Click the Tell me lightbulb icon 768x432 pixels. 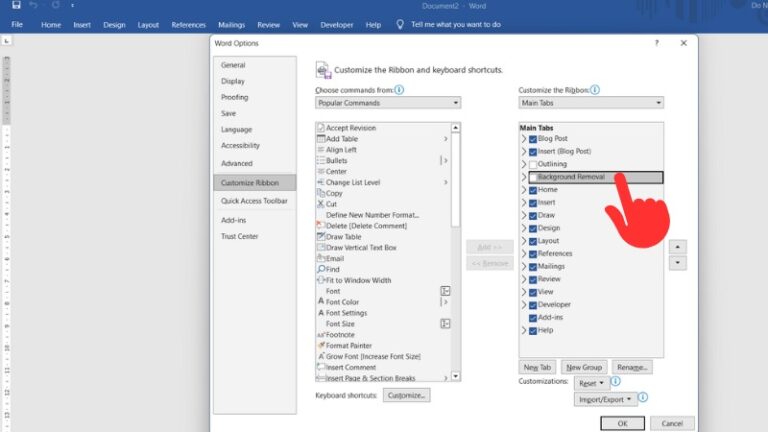click(400, 24)
